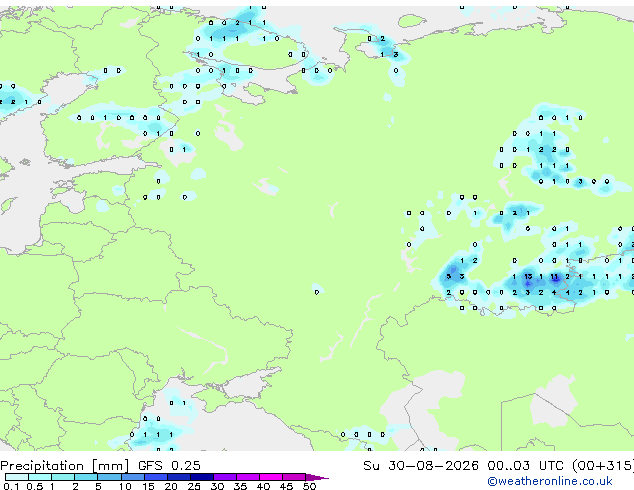
Task: Pick the legend swatch between 1 and 2
Action: pos(63,477)
